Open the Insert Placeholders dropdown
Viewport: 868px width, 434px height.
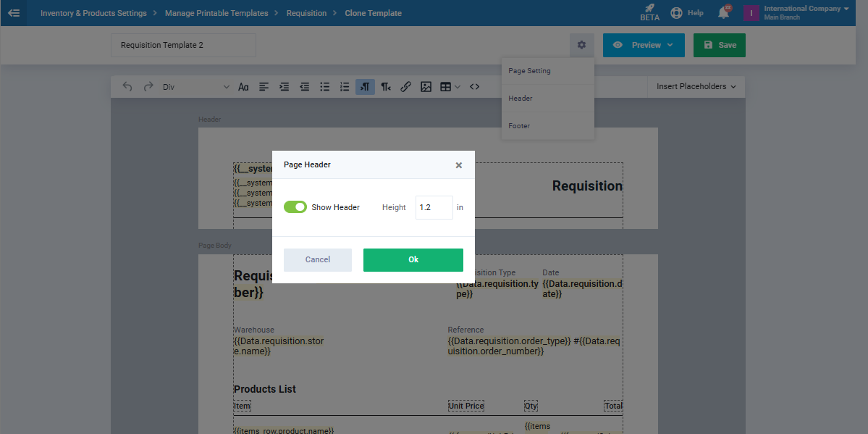click(x=696, y=86)
